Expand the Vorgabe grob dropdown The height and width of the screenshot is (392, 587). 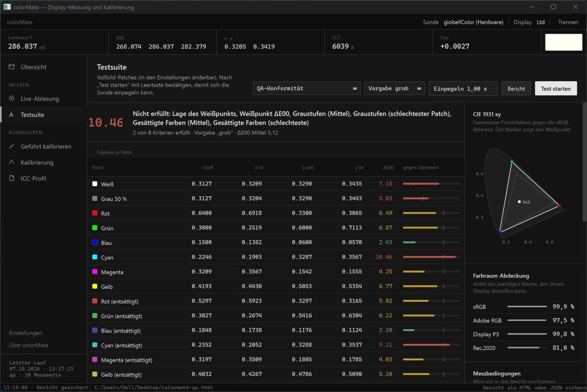pyautogui.click(x=395, y=88)
